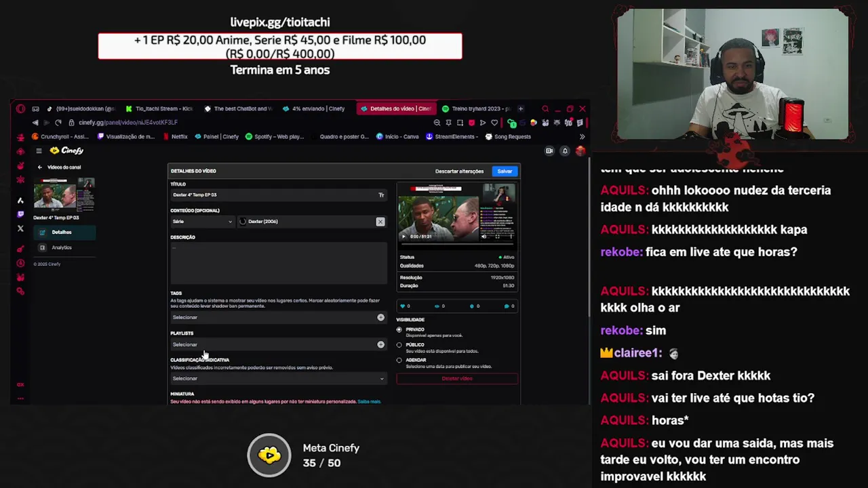Switch to the 4% enviando Cinefy tab

pos(315,108)
